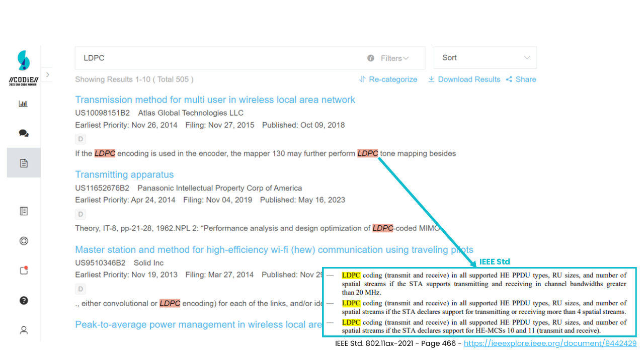Expand the sidebar with the arrow chevron
Image resolution: width=644 pixels, height=362 pixels.
tap(47, 74)
